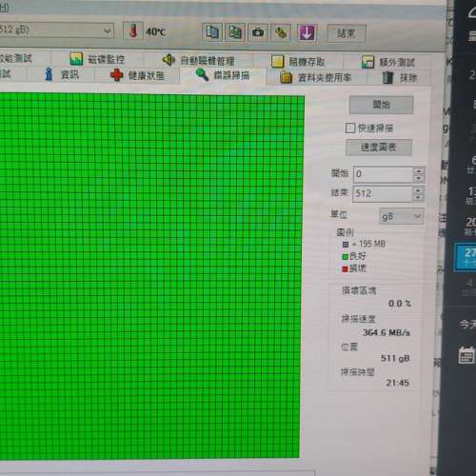476x476 pixels.
Task: Click the purple download arrow icon
Action: coord(307,32)
